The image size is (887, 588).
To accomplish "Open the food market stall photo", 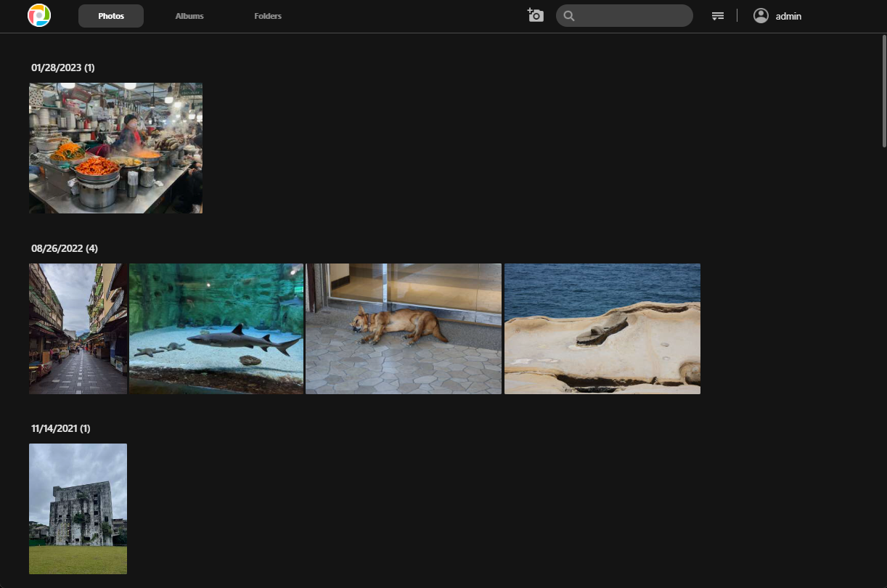I will click(115, 148).
